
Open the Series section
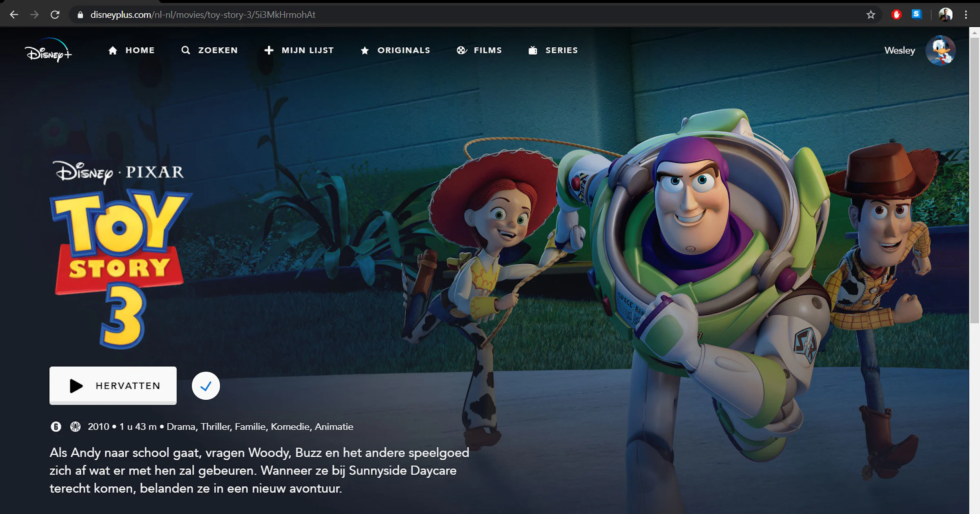click(553, 50)
